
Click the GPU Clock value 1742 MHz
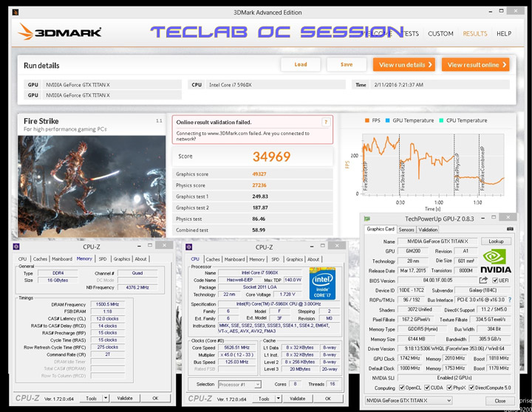coord(410,358)
